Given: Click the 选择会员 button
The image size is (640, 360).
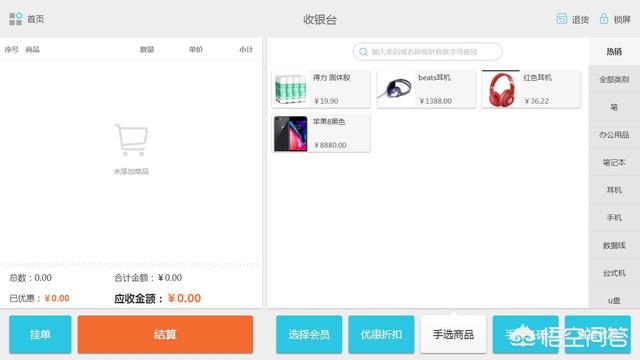Looking at the screenshot, I should click(309, 334).
